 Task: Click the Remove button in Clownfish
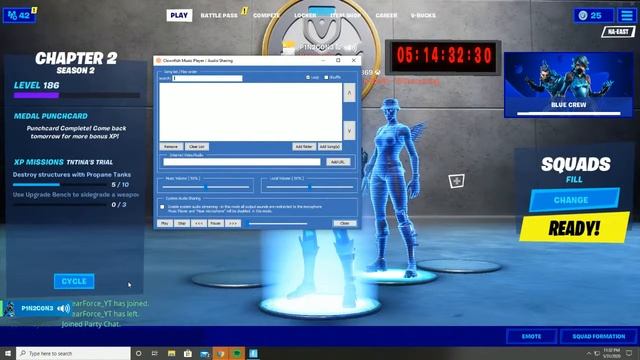point(171,147)
